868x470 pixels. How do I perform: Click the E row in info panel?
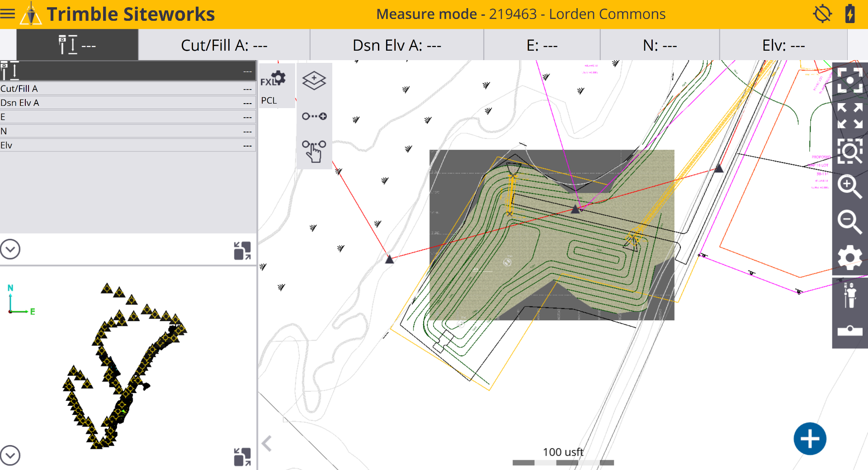pyautogui.click(x=128, y=117)
